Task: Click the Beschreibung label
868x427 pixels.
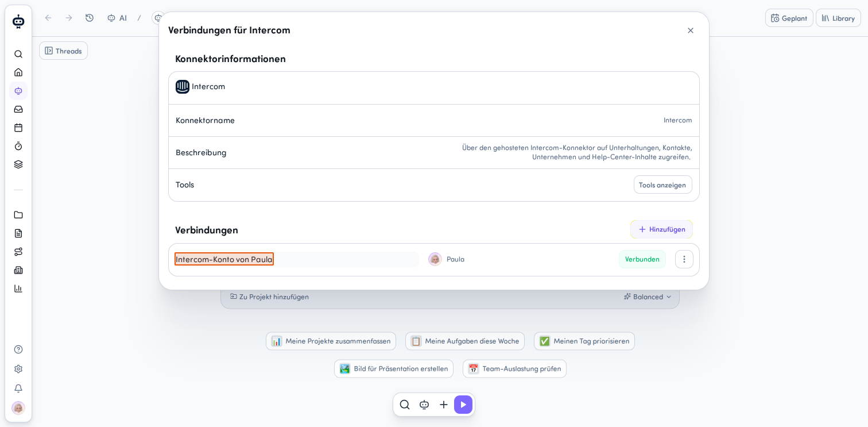Action: (x=201, y=152)
